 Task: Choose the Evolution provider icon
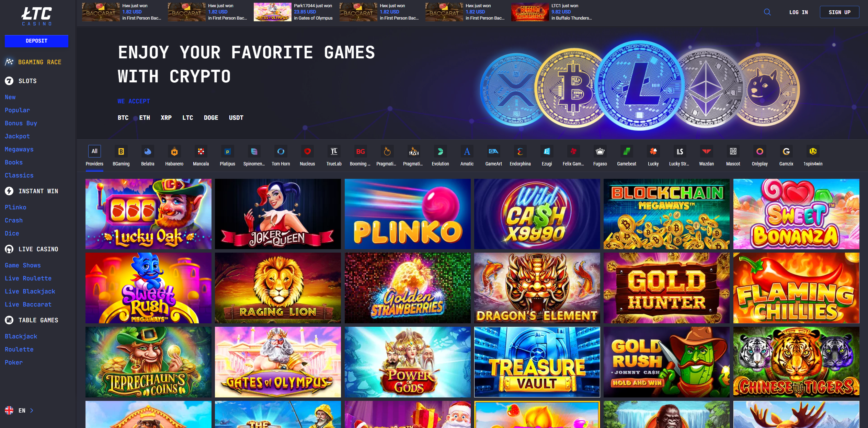pyautogui.click(x=440, y=151)
